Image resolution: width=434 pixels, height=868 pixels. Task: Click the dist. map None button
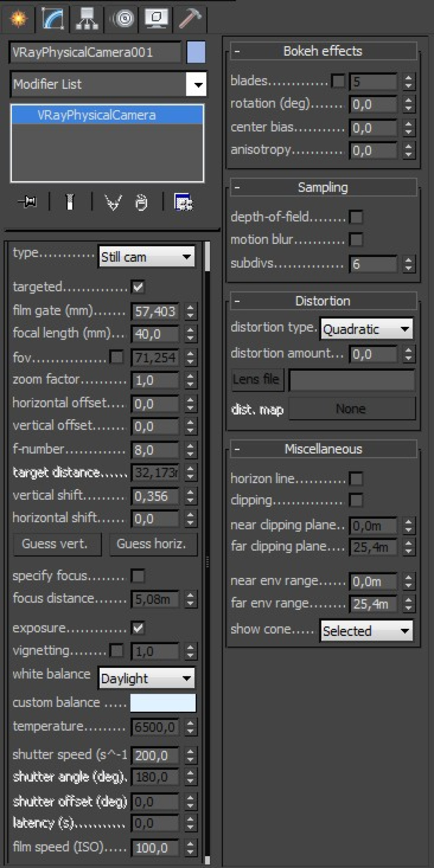click(x=351, y=409)
